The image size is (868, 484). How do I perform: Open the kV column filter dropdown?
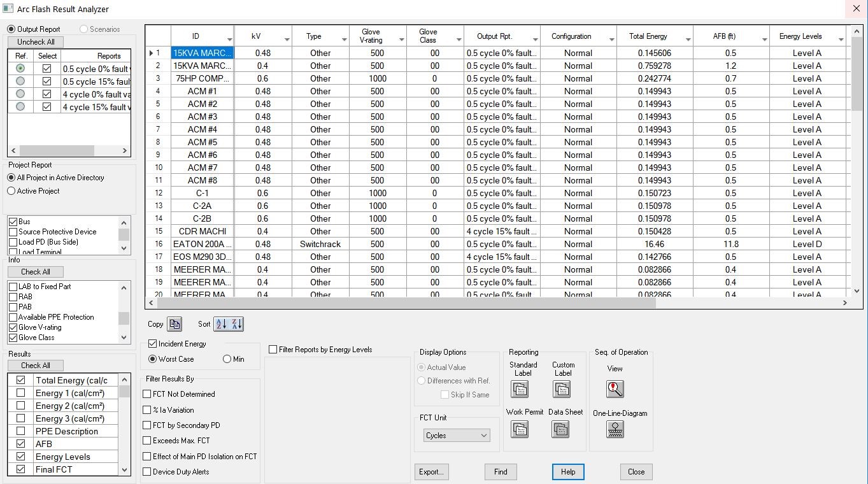point(287,40)
